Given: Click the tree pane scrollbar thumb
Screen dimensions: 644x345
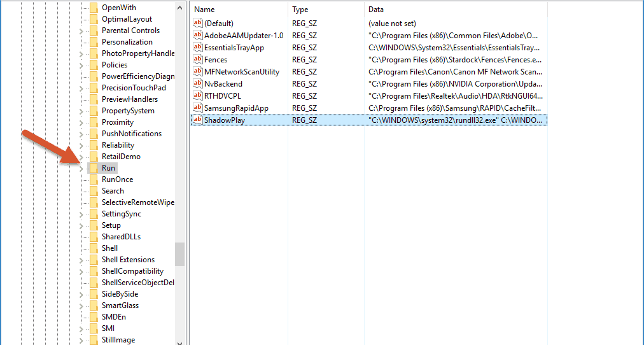Looking at the screenshot, I should (180, 254).
